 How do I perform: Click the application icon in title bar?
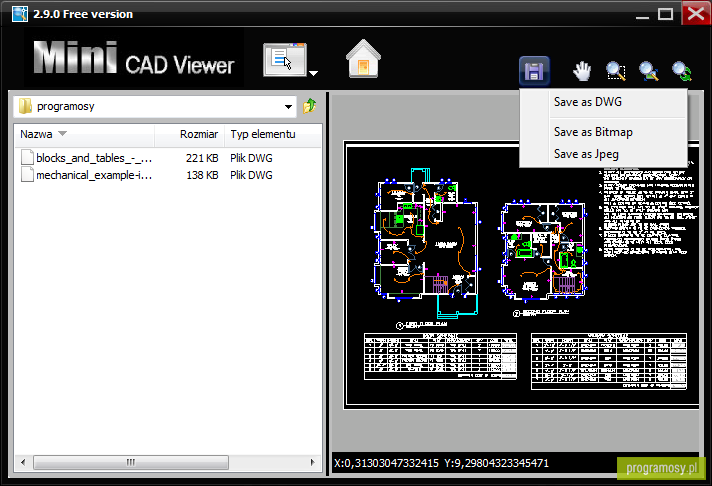[20, 14]
